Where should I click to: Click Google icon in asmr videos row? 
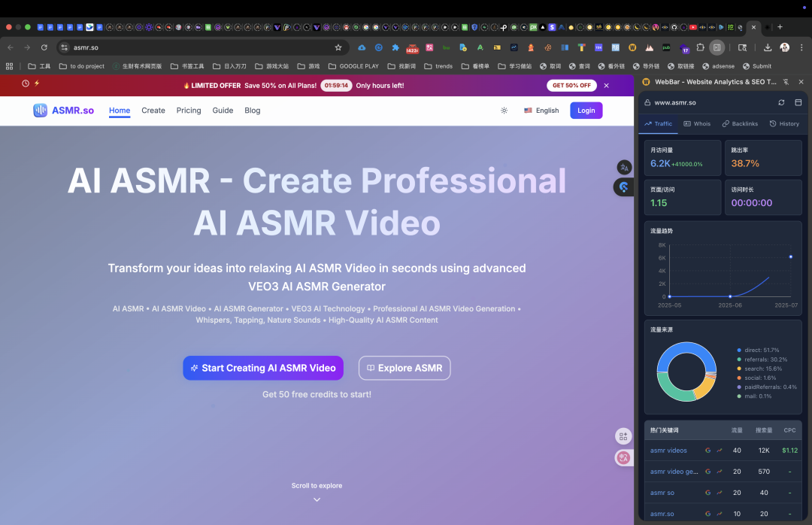(x=708, y=451)
